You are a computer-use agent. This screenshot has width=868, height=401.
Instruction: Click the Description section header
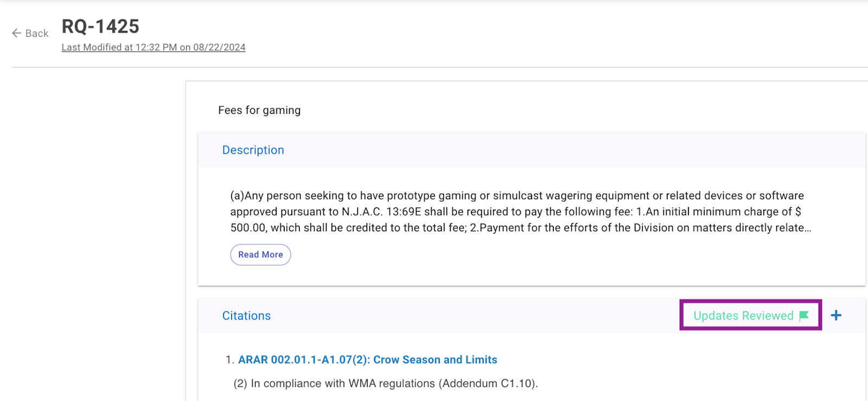point(253,150)
